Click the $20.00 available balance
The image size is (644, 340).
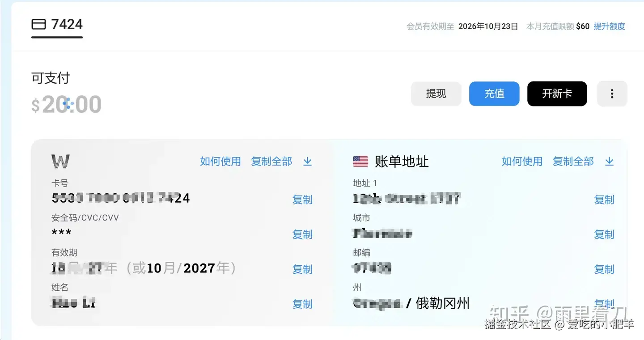click(x=67, y=105)
